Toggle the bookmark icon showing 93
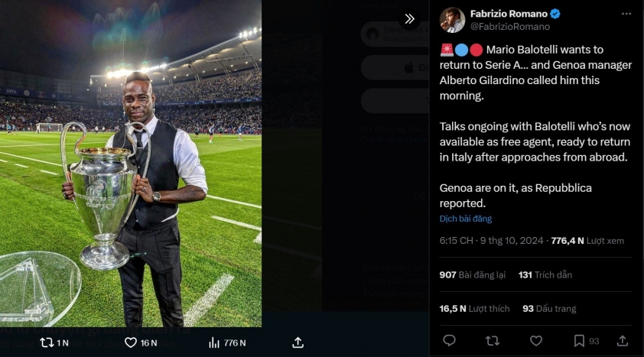The image size is (644, 357). [x=580, y=341]
